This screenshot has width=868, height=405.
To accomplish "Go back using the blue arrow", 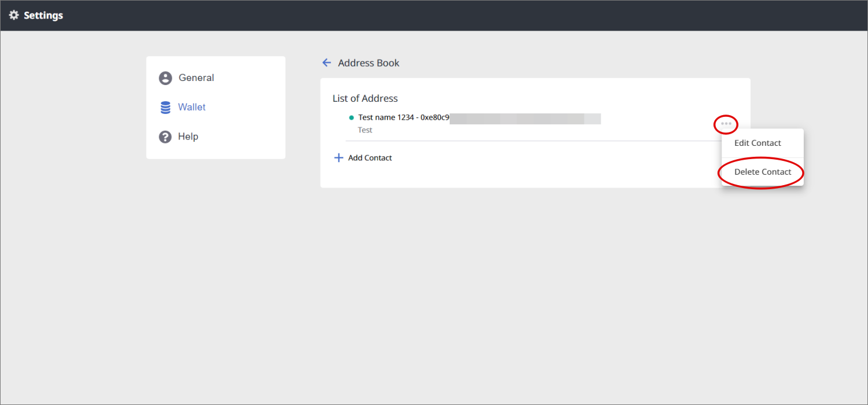I will (327, 62).
